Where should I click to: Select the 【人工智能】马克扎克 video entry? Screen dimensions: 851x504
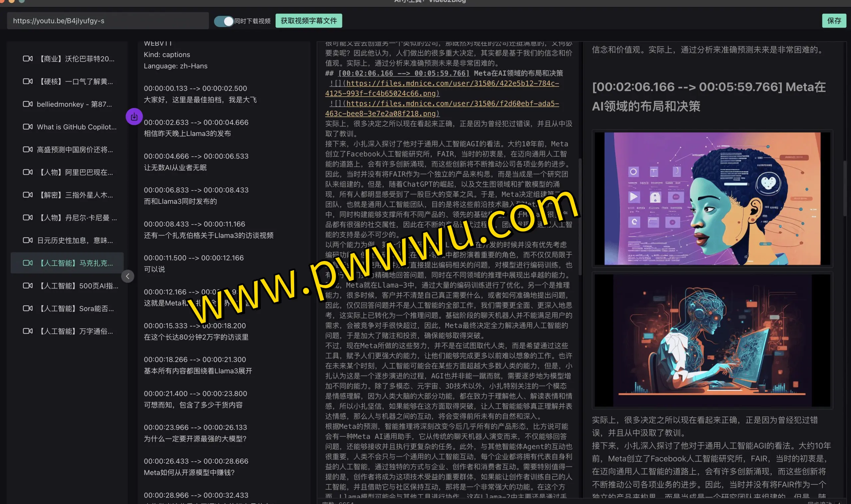(67, 263)
